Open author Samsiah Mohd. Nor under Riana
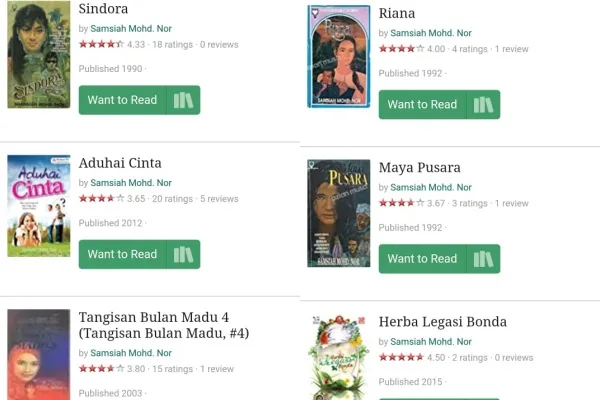This screenshot has width=600, height=400. [x=431, y=33]
